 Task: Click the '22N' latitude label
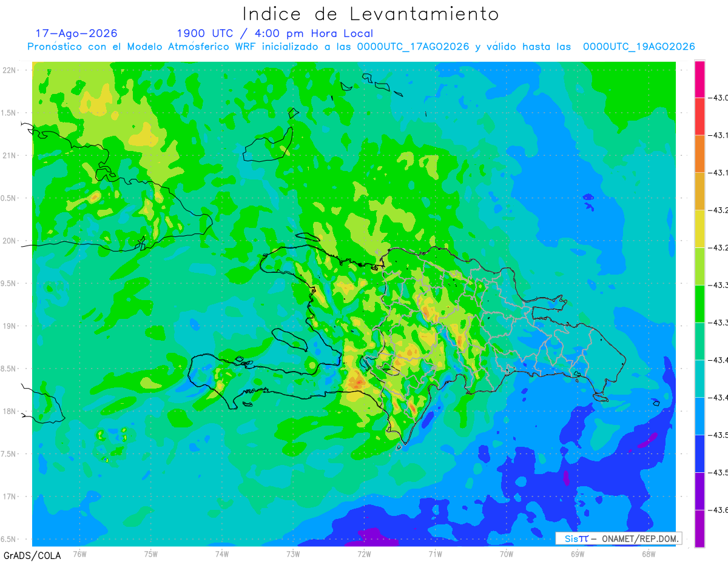tap(10, 70)
